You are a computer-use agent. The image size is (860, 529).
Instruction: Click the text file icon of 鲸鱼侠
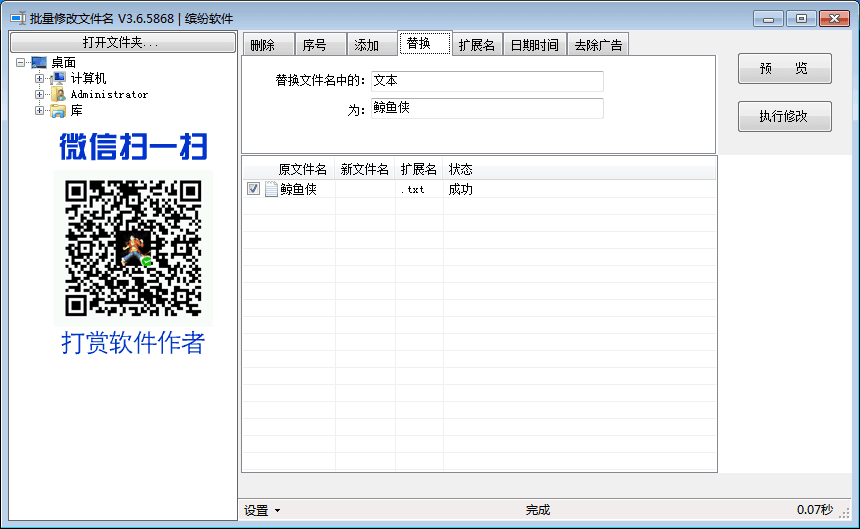tap(271, 189)
